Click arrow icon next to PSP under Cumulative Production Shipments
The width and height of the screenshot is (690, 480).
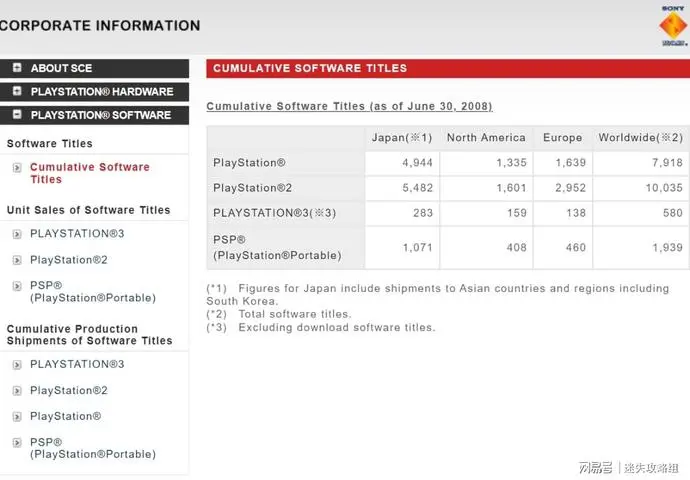pos(17,443)
